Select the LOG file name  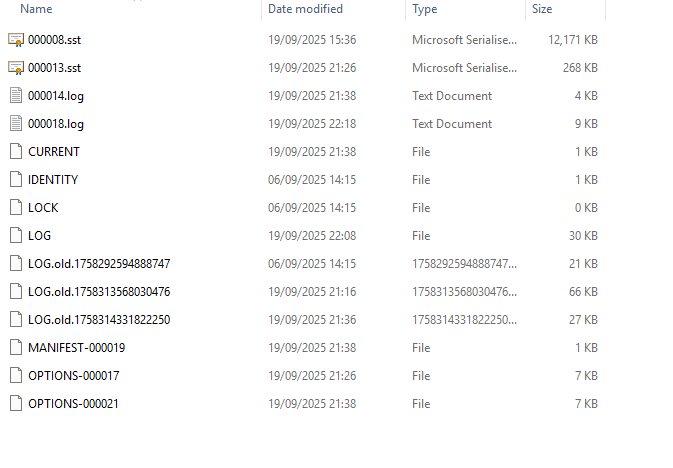tap(40, 236)
